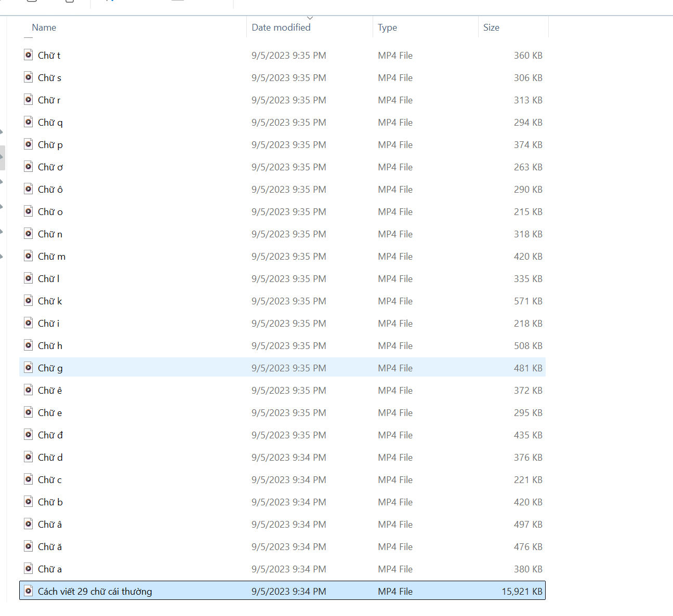Click the MP4 icon beside Chữ m
The height and width of the screenshot is (616, 673).
[x=29, y=256]
